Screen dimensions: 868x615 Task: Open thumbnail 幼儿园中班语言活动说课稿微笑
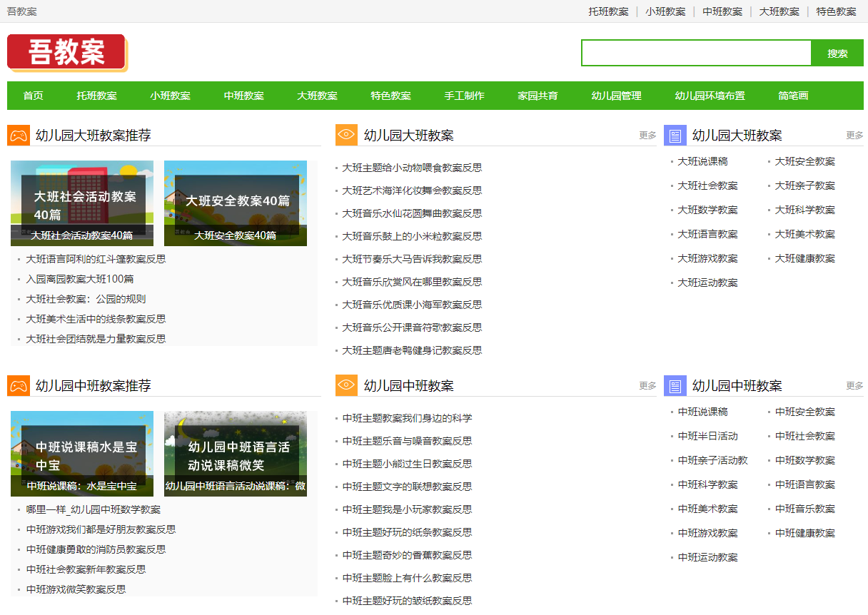click(236, 454)
